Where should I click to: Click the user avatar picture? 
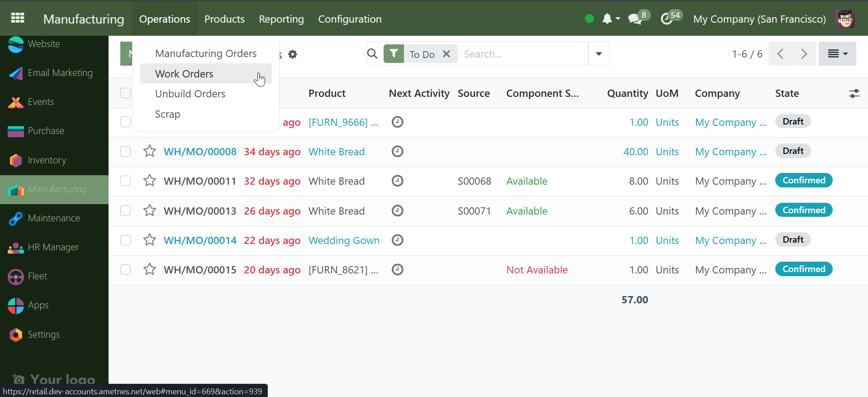(x=845, y=19)
